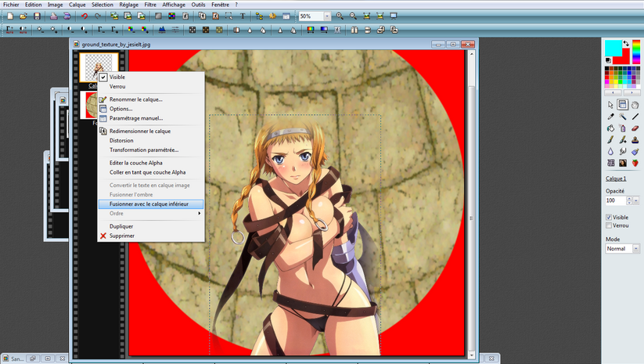644x364 pixels.
Task: Create a new image with the New icon
Action: [x=10, y=16]
